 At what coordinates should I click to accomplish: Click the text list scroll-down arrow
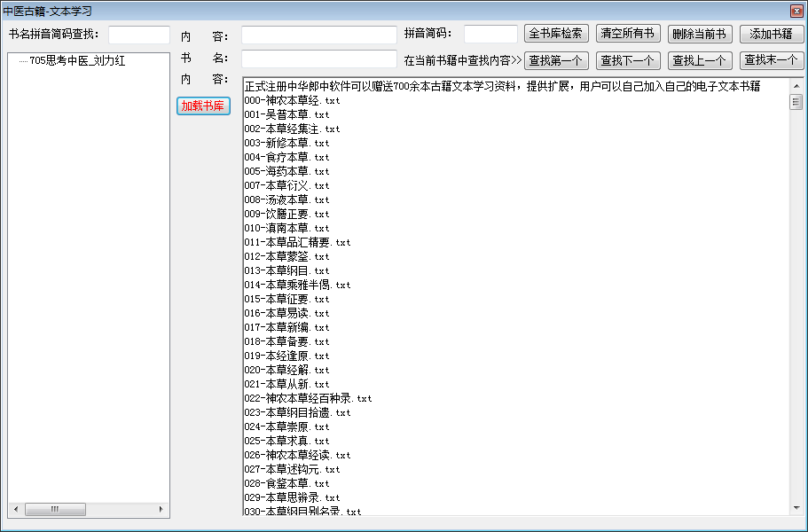click(796, 508)
